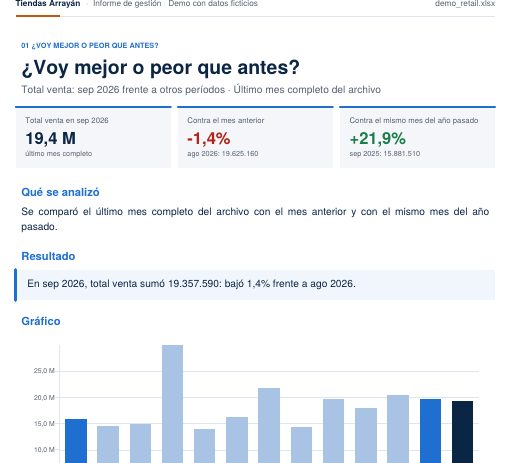510x463 pixels.
Task: Click the red -1,4% value
Action: pyautogui.click(x=209, y=138)
